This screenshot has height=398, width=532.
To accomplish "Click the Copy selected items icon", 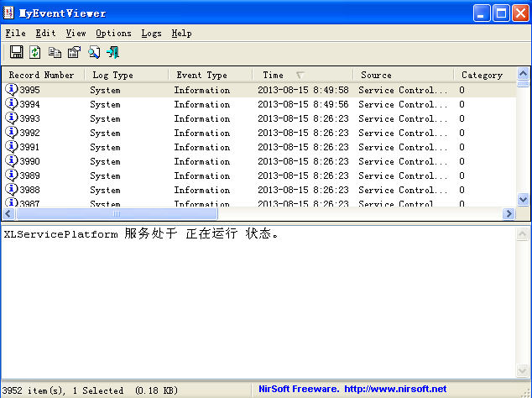I will 55,53.
